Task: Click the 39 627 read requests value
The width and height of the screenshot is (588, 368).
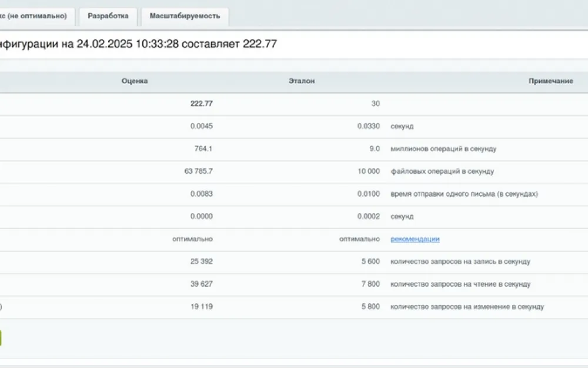Action: (x=201, y=284)
